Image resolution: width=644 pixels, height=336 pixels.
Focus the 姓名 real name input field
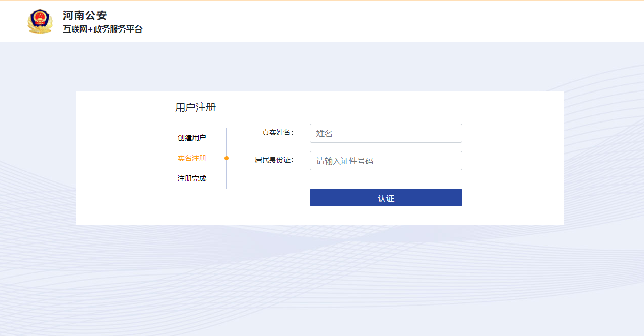pos(385,133)
